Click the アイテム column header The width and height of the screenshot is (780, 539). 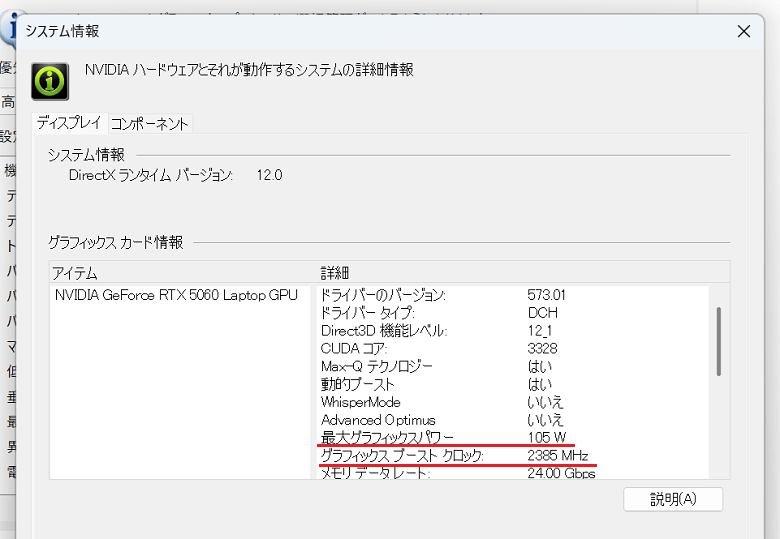pyautogui.click(x=75, y=273)
